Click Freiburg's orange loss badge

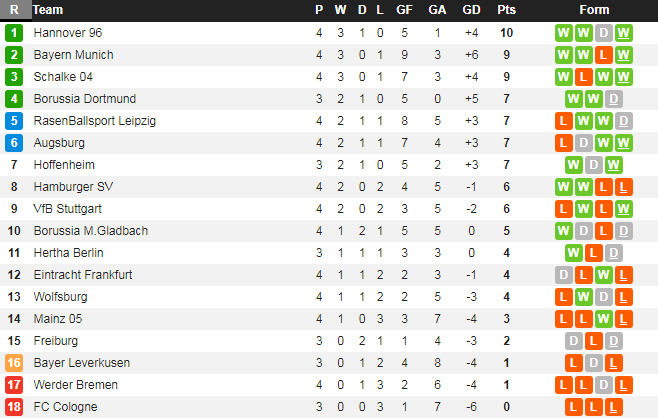(614, 341)
